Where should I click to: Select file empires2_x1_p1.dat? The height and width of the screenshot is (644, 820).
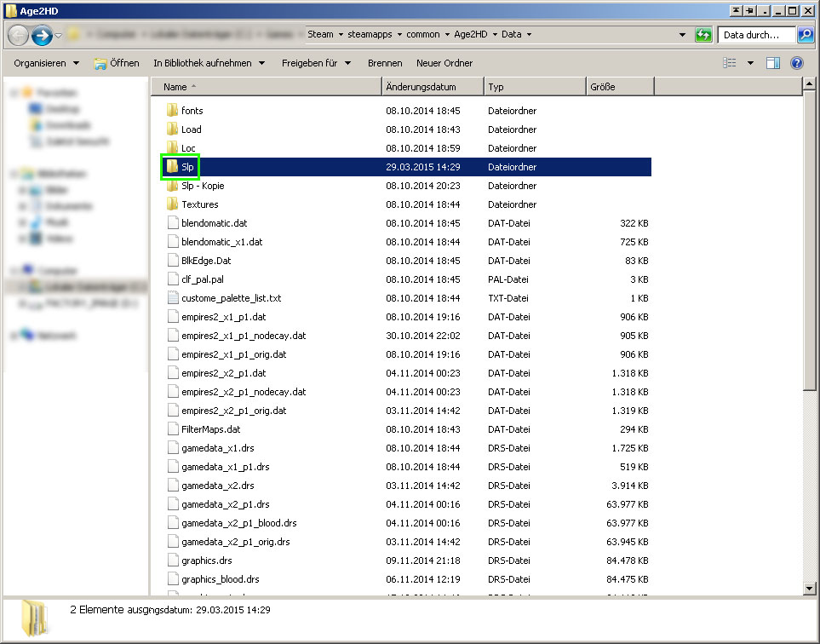coord(223,317)
